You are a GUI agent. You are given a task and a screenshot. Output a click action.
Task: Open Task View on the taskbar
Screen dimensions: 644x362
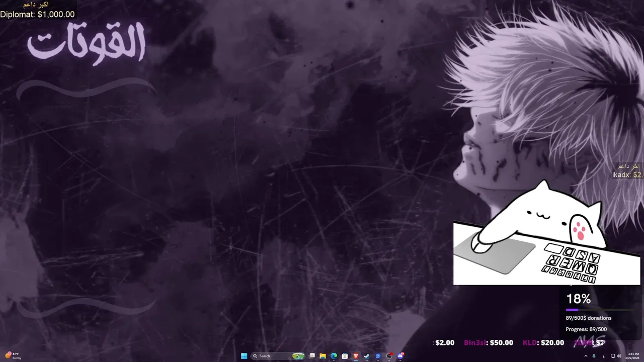[312, 356]
